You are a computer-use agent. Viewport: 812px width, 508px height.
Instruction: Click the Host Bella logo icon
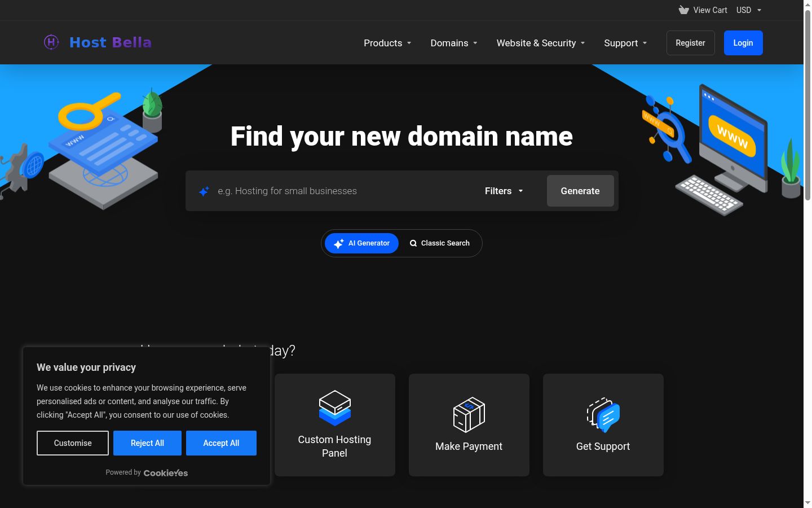[x=51, y=42]
